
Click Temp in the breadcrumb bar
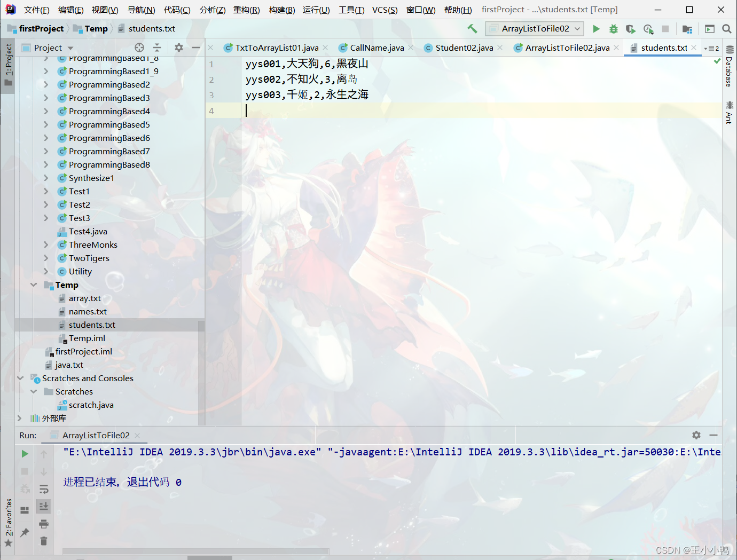pos(96,29)
